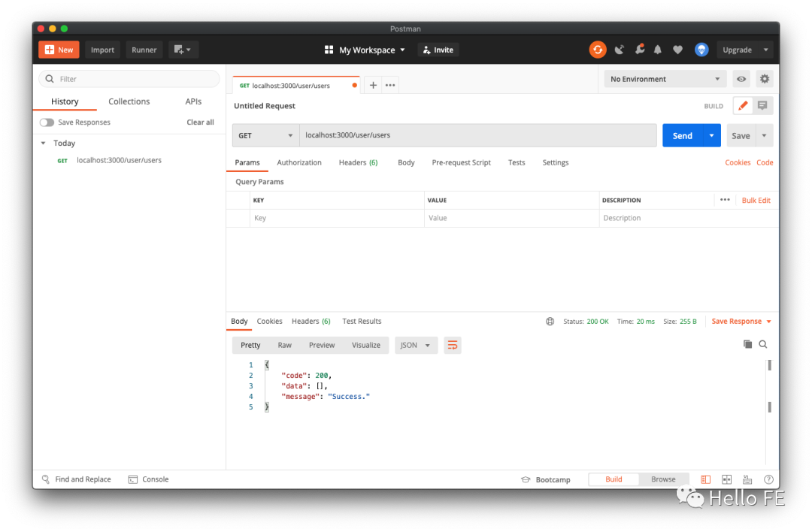Switch to Browse mode in footer
This screenshot has height=532, width=812.
[663, 479]
